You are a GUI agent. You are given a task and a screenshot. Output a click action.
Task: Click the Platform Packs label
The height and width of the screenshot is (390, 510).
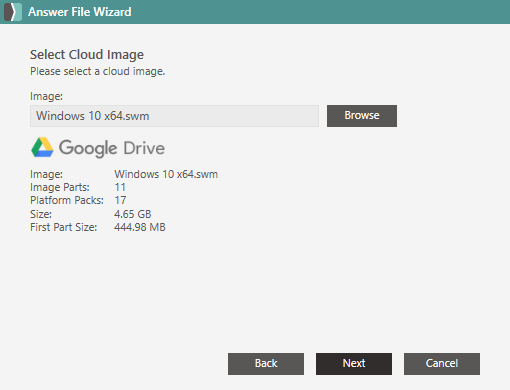pyautogui.click(x=67, y=200)
